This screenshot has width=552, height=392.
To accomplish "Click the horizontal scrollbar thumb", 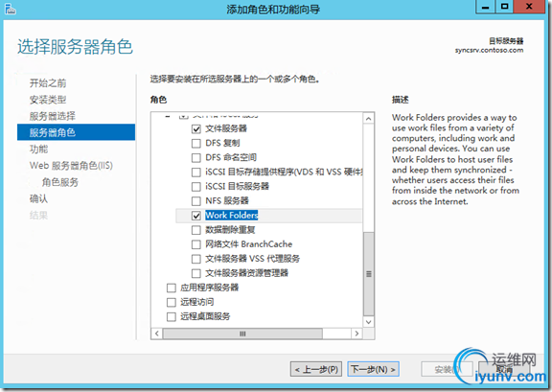I will [x=242, y=334].
